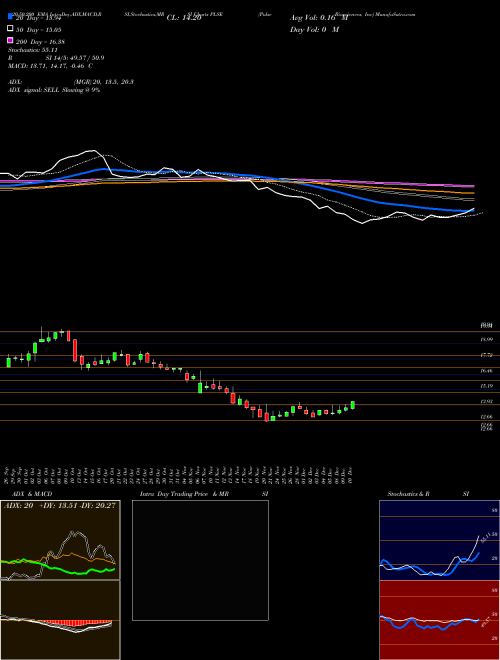Viewport: 500px width, 660px height.
Task: Click the magenta 200 Day legend swatch
Action: (10, 41)
